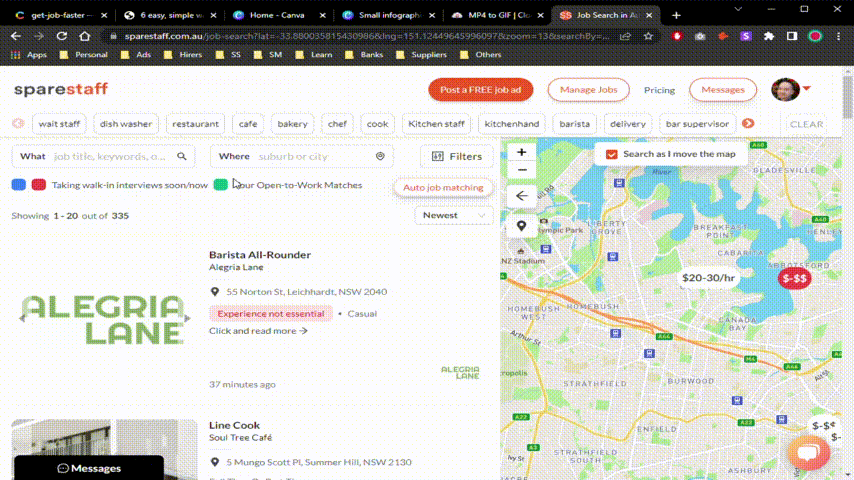
Task: Click the map location pin button
Action: [521, 226]
